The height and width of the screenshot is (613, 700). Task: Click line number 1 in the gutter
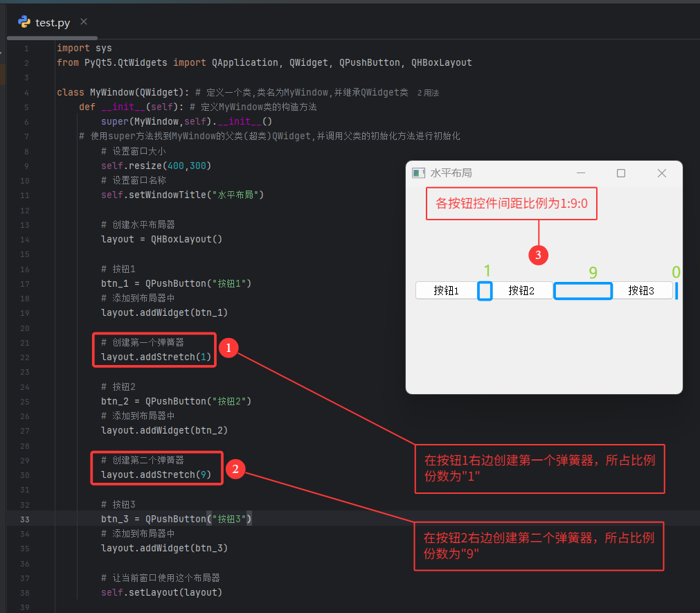(26, 48)
